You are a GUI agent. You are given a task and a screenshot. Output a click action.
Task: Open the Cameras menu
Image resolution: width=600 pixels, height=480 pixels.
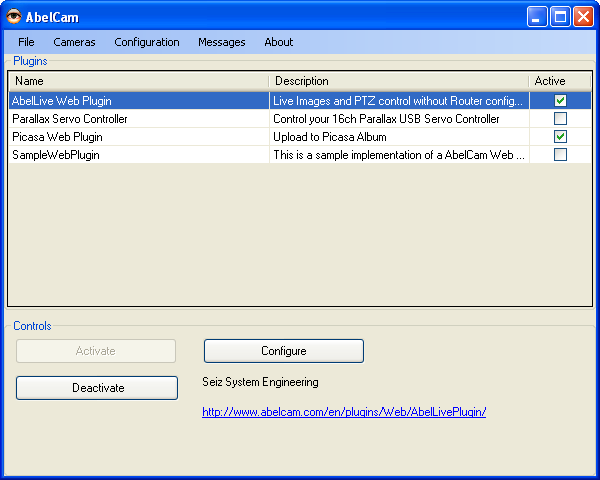[74, 42]
